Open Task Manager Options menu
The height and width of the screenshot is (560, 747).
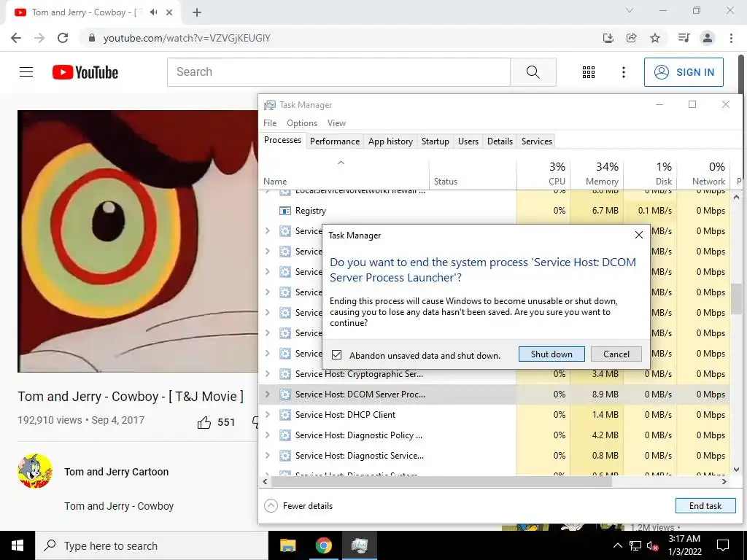click(302, 122)
